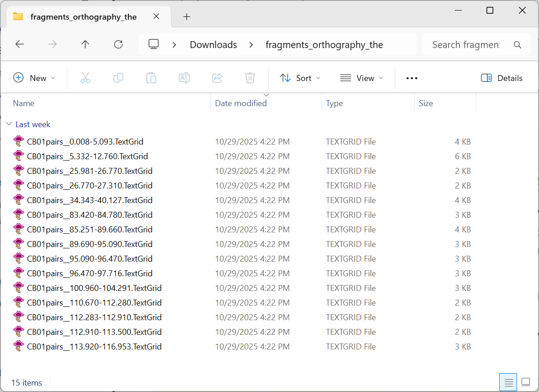Viewport: 539px width, 392px height.
Task: Click the Copy icon in toolbar
Action: coord(118,78)
